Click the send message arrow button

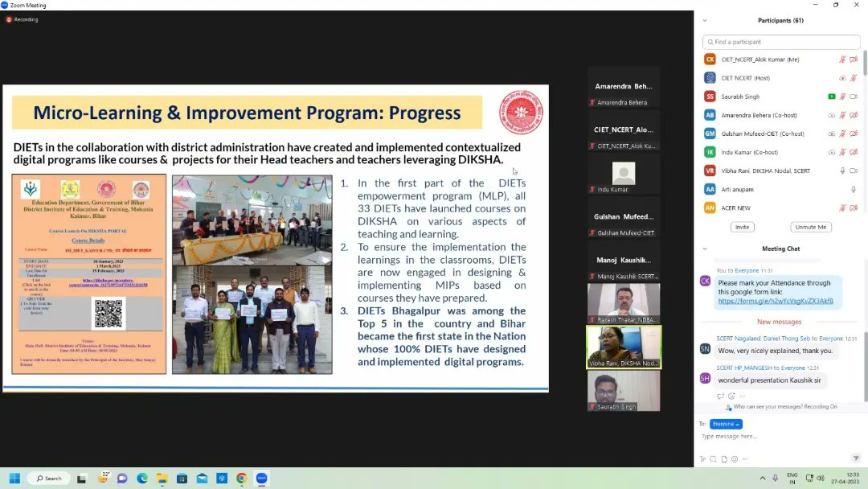856,458
